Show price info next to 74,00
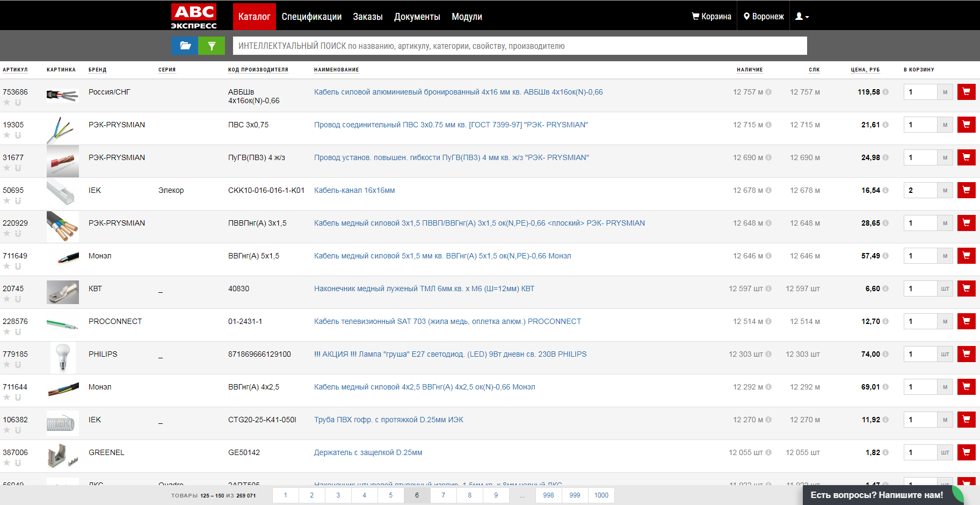The image size is (980, 505). tap(885, 354)
